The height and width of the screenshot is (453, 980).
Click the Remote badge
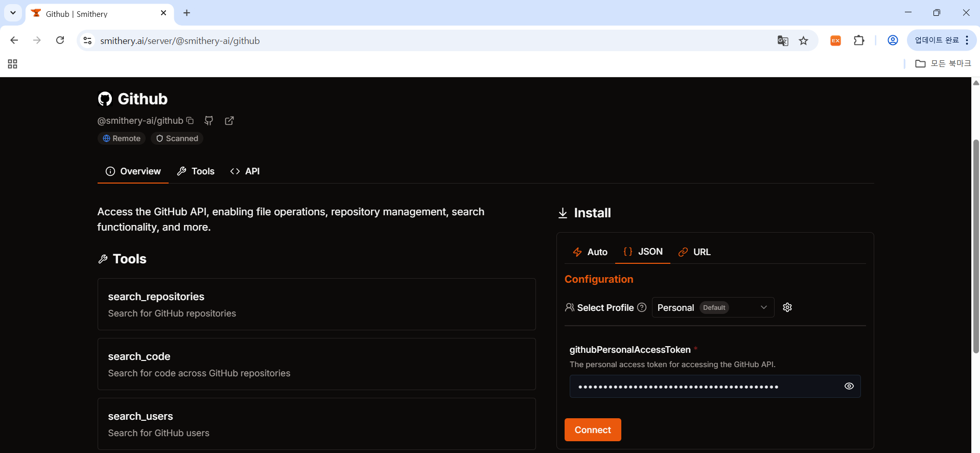click(x=122, y=139)
